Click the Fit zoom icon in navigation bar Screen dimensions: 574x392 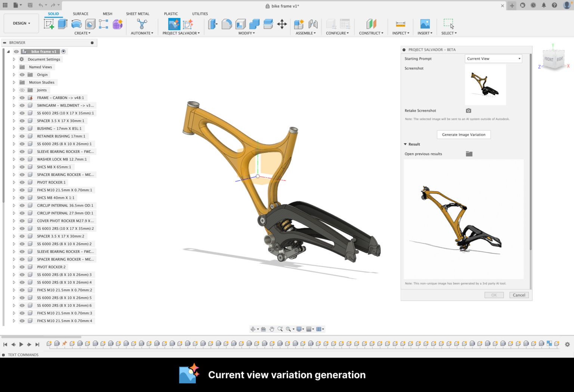click(288, 329)
